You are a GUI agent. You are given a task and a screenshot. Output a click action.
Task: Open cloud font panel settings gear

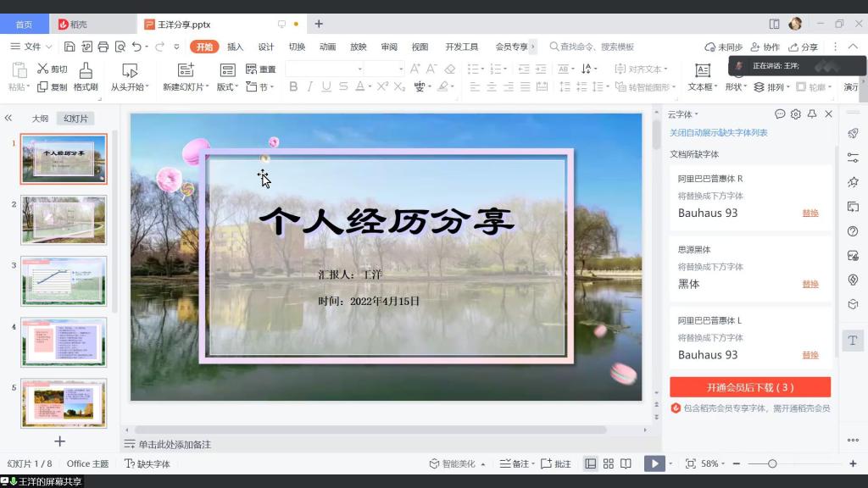pos(795,114)
